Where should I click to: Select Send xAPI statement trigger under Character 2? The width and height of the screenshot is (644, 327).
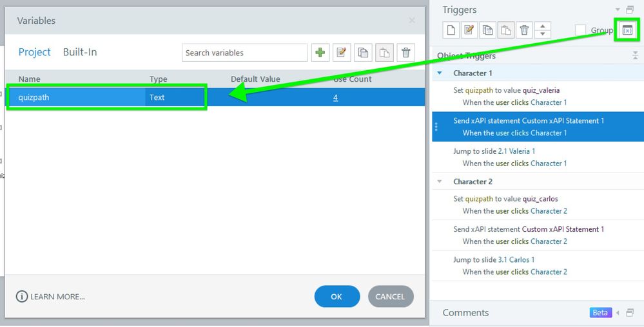538,235
